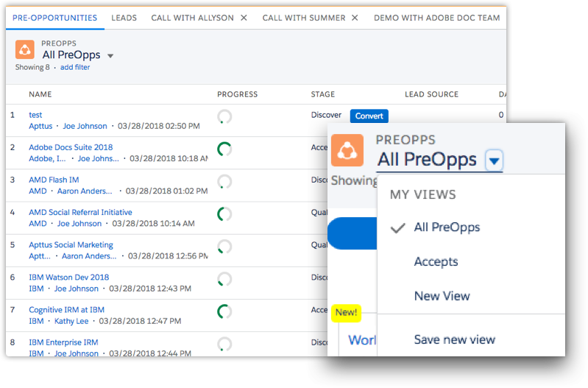
Task: Open Cognitive IRM at IBM record
Action: coord(67,309)
